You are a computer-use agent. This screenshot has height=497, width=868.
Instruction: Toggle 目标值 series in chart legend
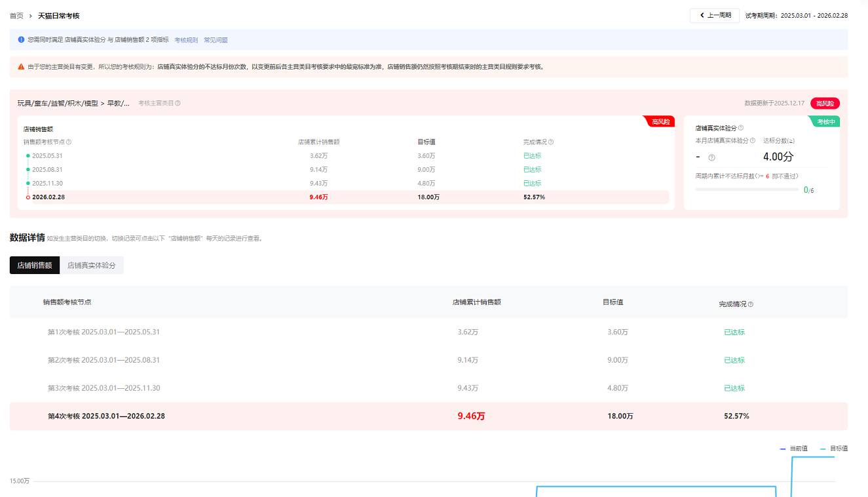coord(834,448)
